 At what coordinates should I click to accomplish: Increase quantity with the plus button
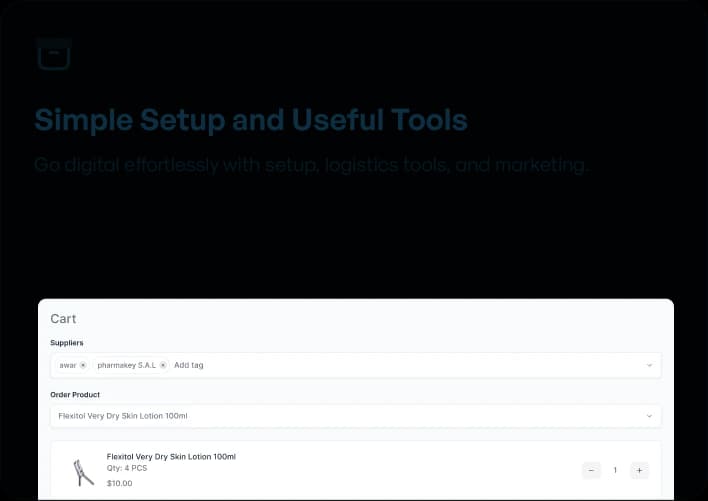coord(639,470)
